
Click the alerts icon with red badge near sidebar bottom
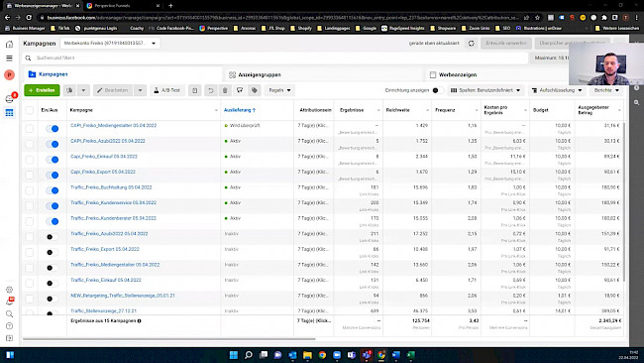[x=10, y=302]
